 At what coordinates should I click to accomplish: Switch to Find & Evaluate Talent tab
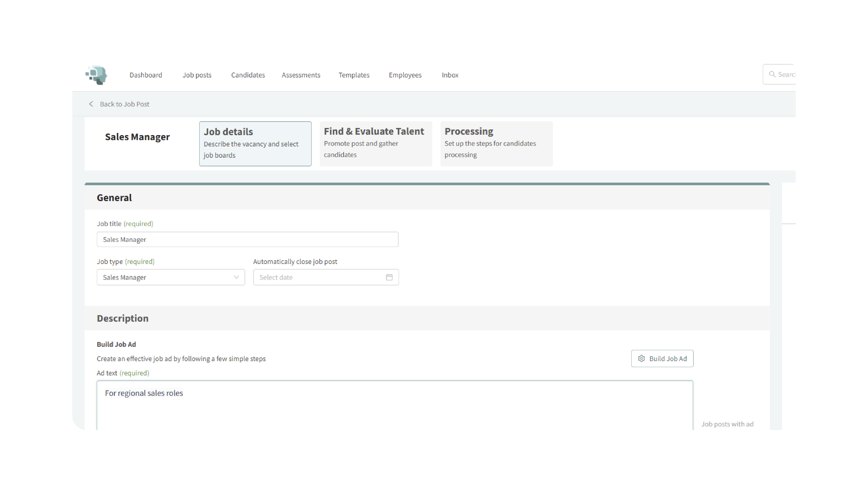375,143
